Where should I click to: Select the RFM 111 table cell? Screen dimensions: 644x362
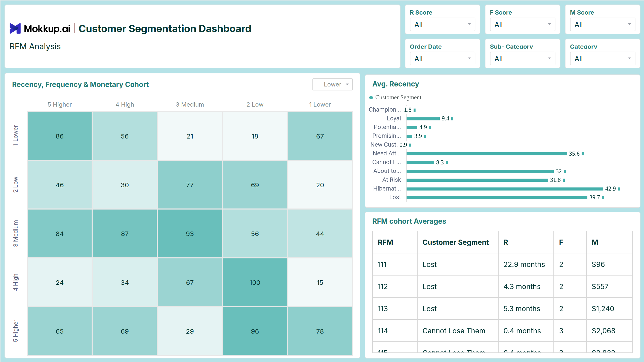click(x=395, y=264)
